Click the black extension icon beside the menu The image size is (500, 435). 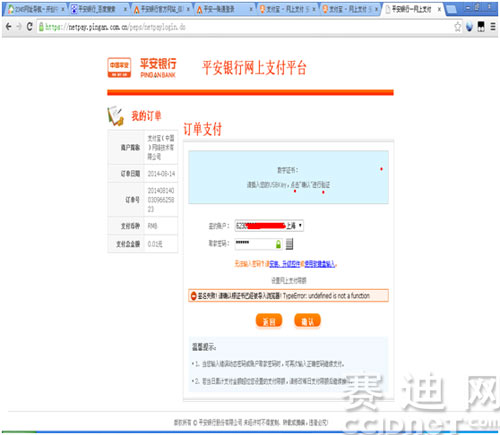(481, 27)
